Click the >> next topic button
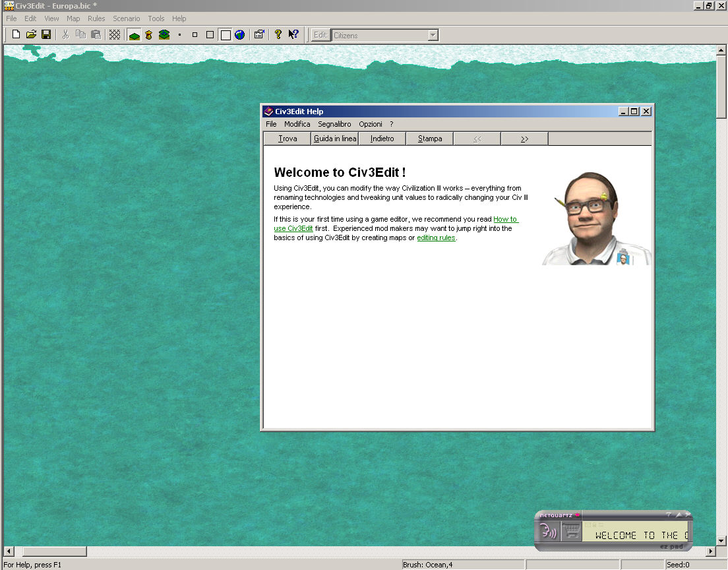Screen dimensions: 728x570 pos(524,139)
